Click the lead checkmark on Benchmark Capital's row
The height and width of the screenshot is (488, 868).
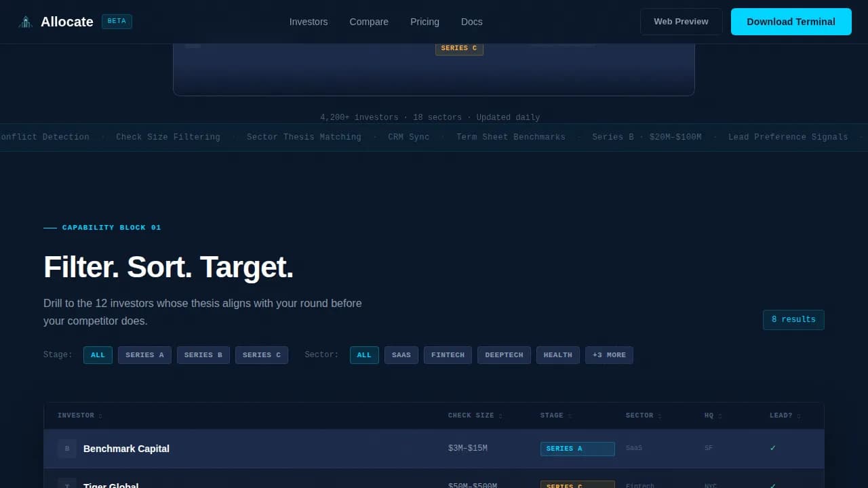tap(772, 448)
